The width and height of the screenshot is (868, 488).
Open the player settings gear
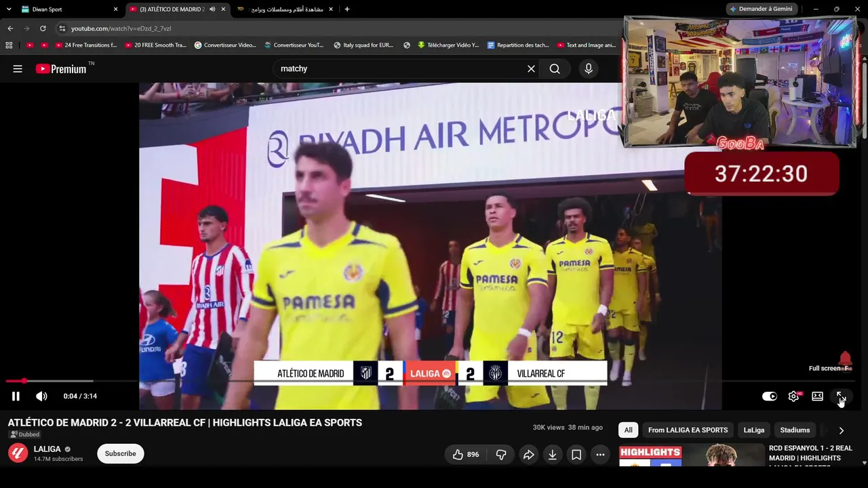click(793, 396)
